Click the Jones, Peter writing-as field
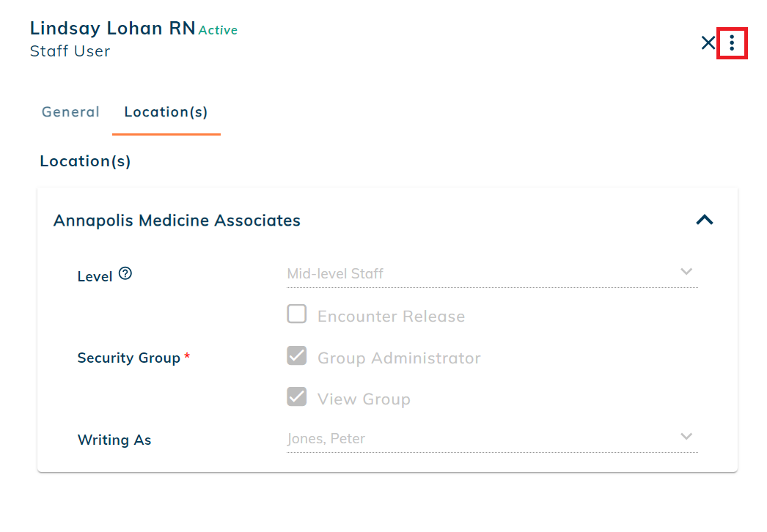Image resolution: width=767 pixels, height=532 pixels. (492, 439)
